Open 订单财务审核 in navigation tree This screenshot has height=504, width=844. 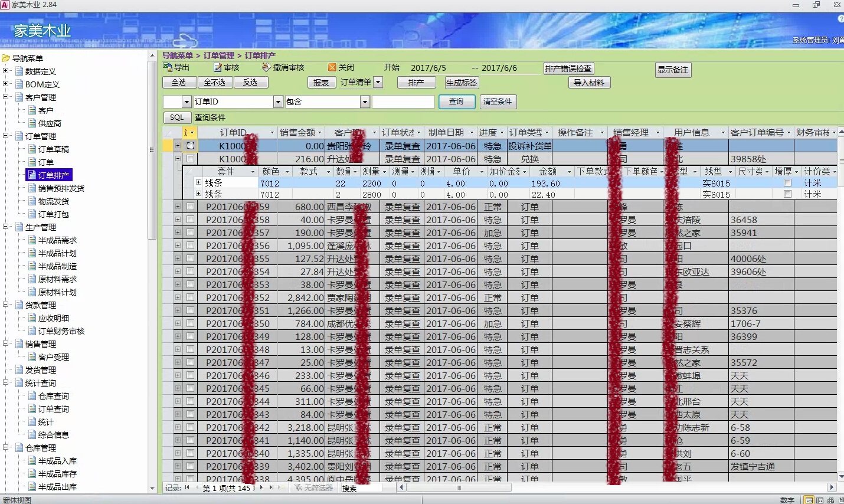pyautogui.click(x=61, y=331)
